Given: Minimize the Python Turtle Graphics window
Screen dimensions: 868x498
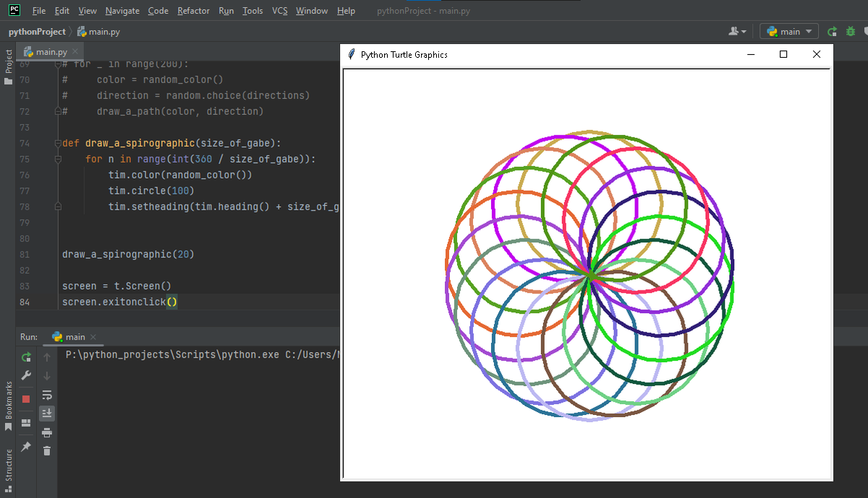Looking at the screenshot, I should pos(751,54).
